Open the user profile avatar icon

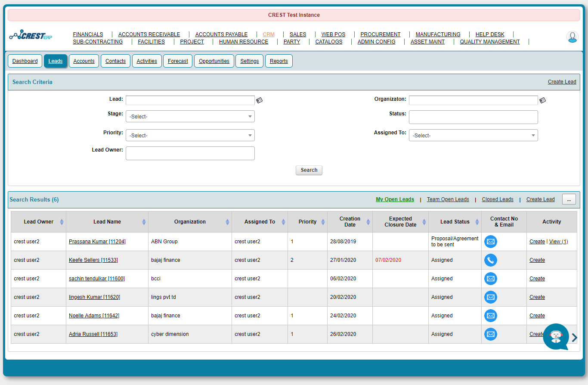[572, 37]
